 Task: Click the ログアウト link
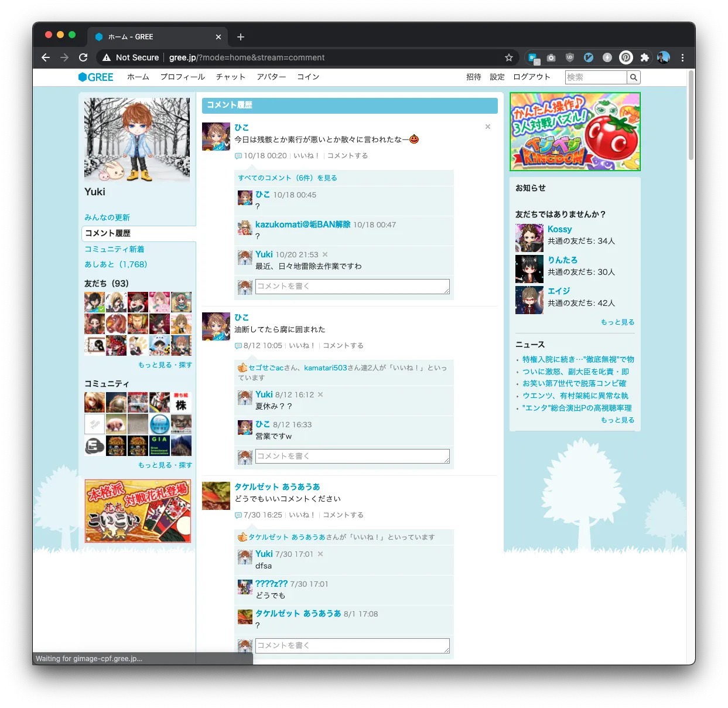coord(531,77)
